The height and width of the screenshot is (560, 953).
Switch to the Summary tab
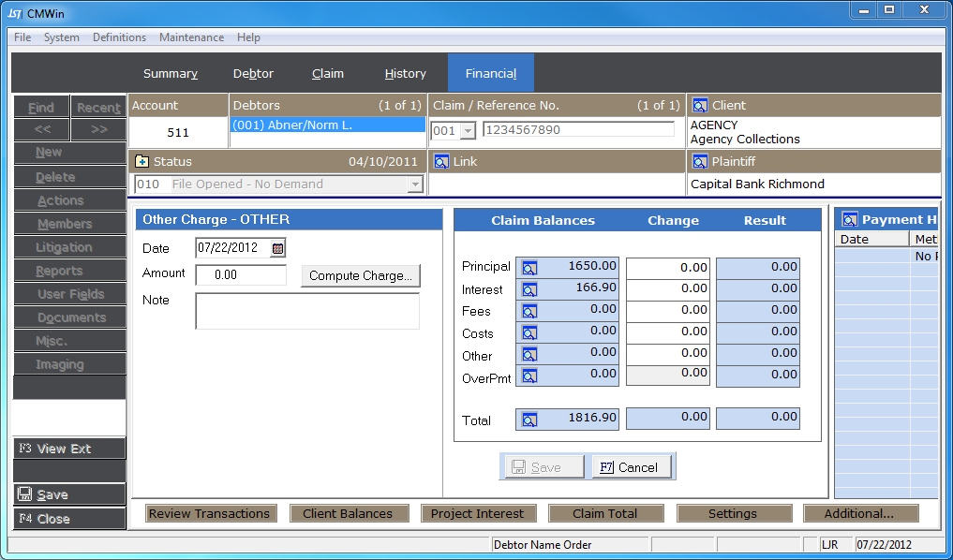(170, 74)
